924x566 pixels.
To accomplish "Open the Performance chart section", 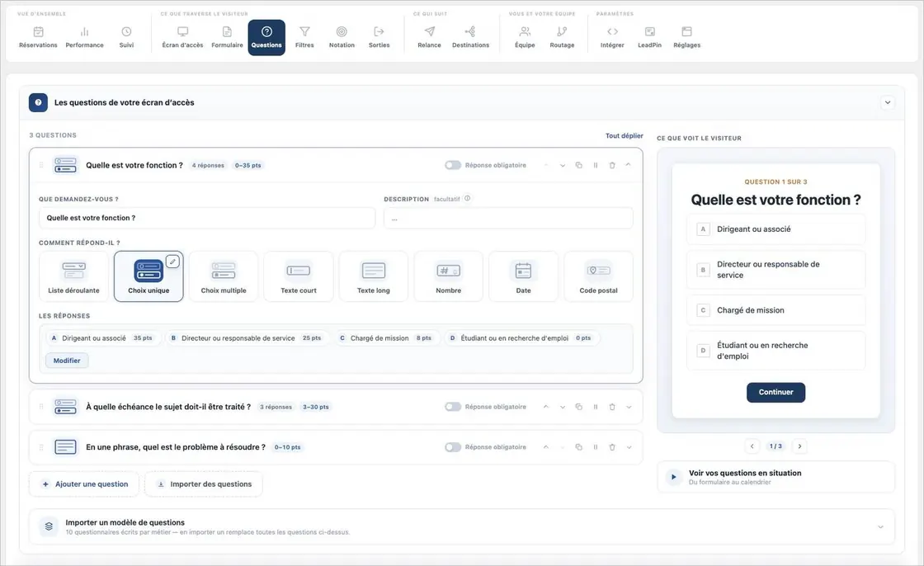I will [x=84, y=37].
